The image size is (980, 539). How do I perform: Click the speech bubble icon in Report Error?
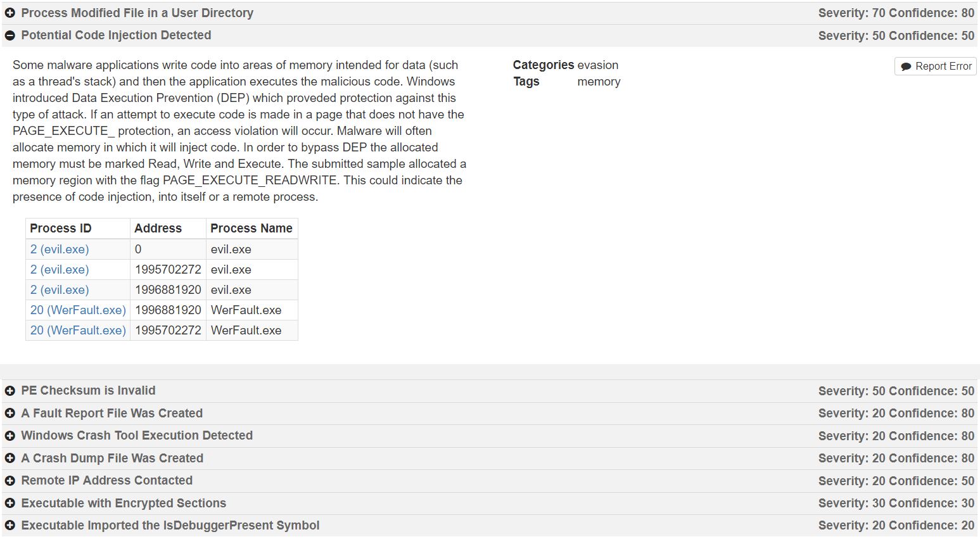906,67
